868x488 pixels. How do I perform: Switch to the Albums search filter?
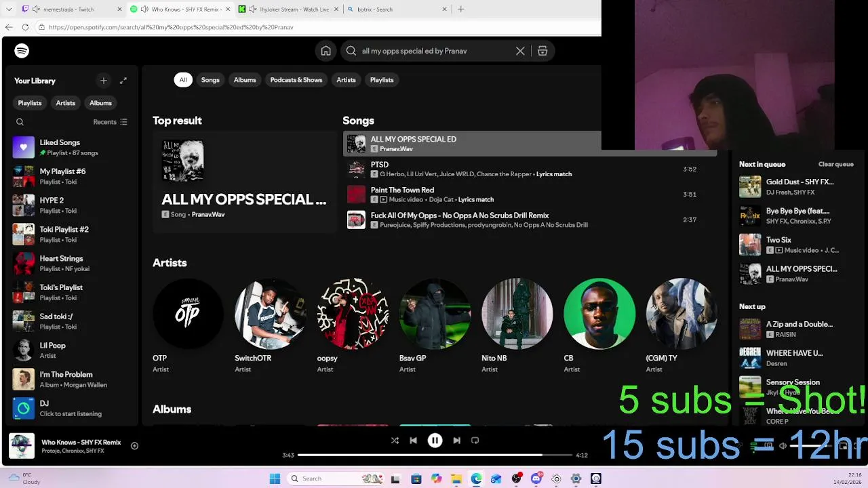point(245,80)
